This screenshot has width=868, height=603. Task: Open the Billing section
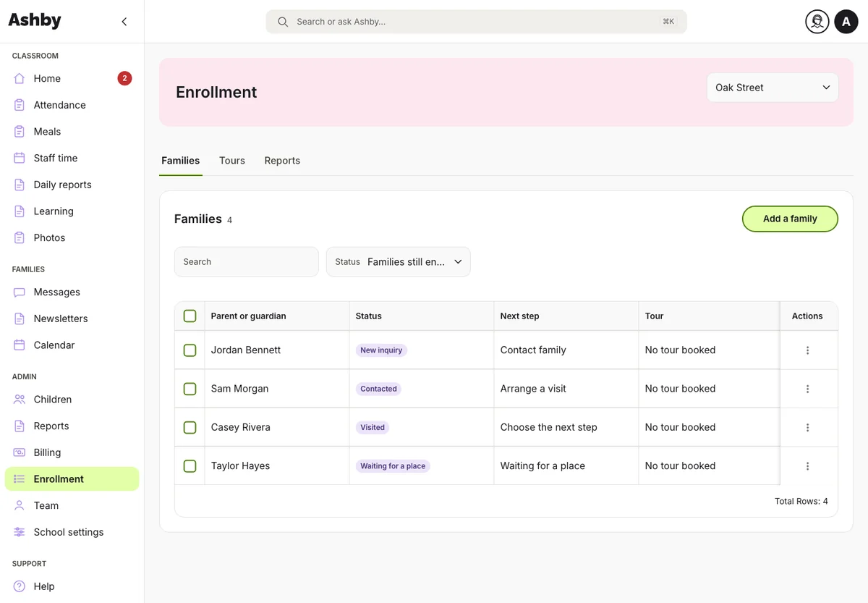point(72,452)
